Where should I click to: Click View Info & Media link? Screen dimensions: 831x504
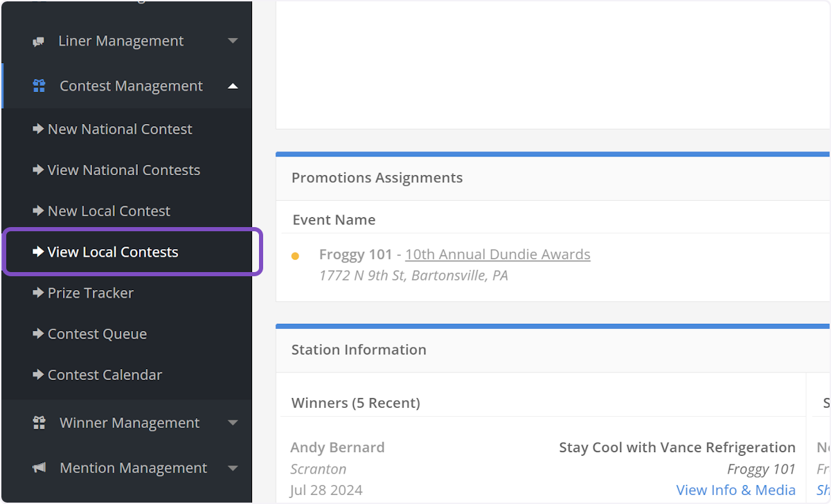tap(735, 490)
